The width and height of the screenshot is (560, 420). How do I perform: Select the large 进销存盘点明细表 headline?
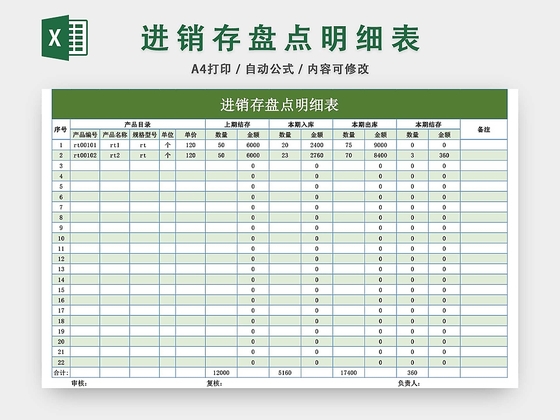tap(280, 38)
